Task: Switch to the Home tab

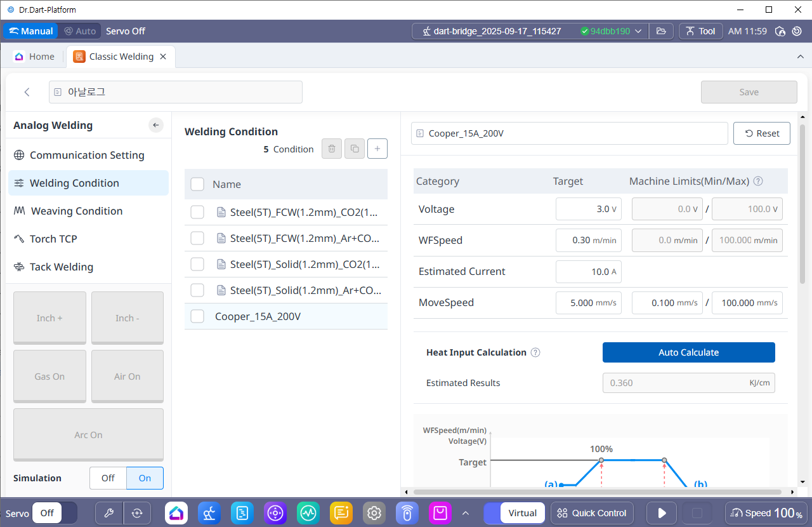Action: [x=35, y=57]
